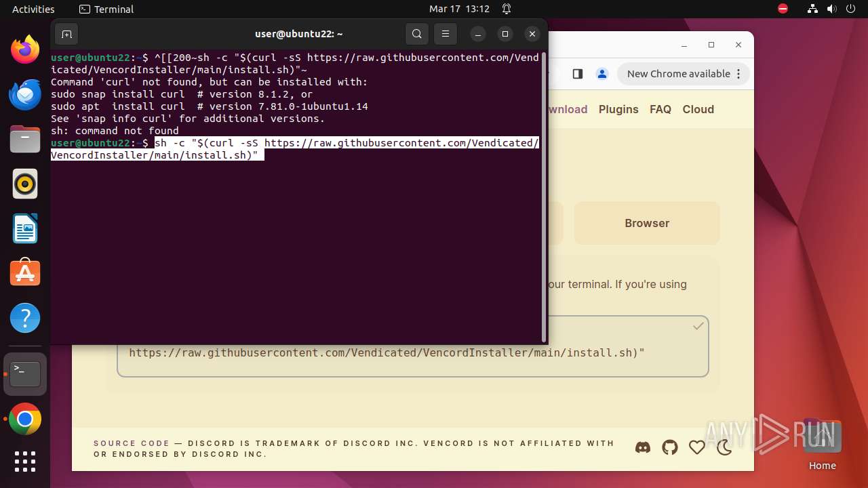The height and width of the screenshot is (488, 868).
Task: Open power menu in top bar
Action: (x=851, y=9)
